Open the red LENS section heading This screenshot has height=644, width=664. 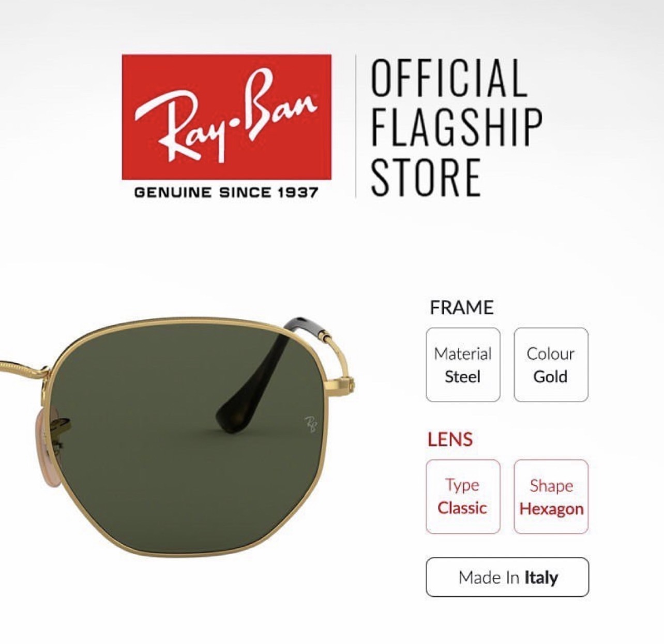(x=450, y=439)
